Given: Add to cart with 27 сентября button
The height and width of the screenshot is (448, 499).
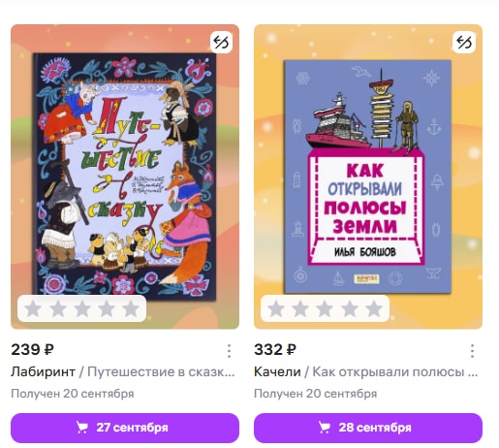Looking at the screenshot, I should click(125, 428).
